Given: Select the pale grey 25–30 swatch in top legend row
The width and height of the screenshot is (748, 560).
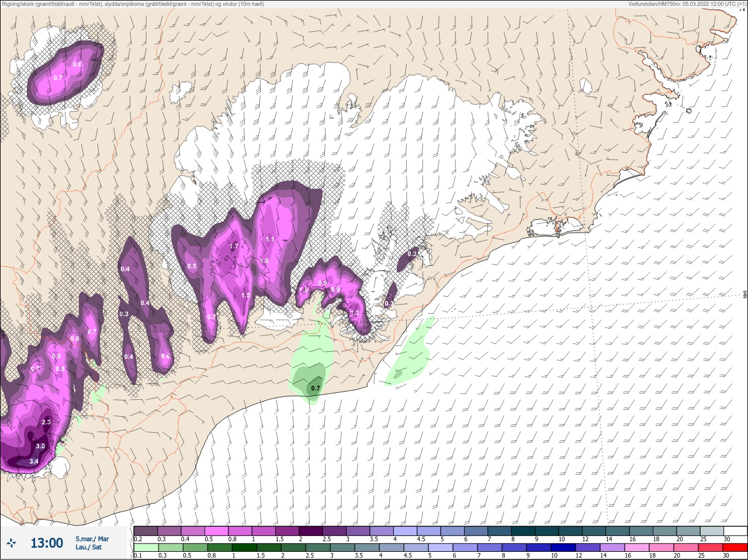Looking at the screenshot, I should pos(712,531).
